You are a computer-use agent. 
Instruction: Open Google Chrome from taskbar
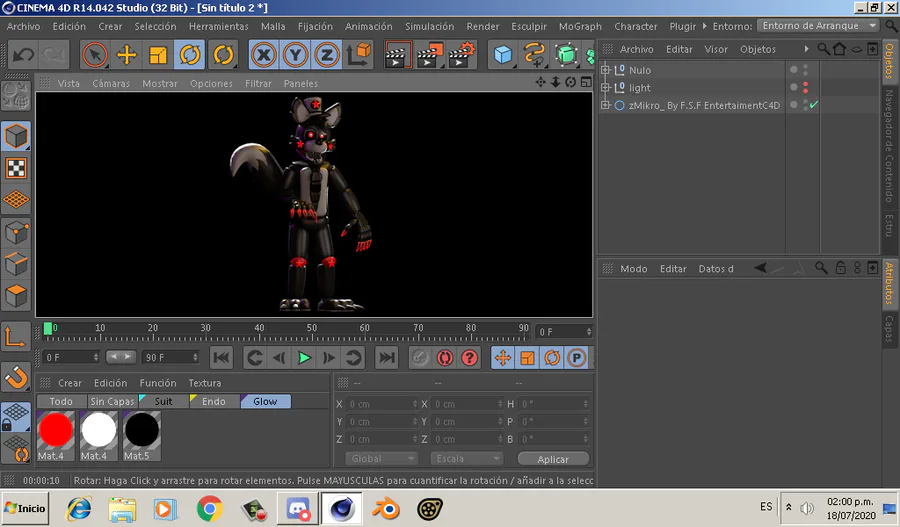tap(210, 509)
